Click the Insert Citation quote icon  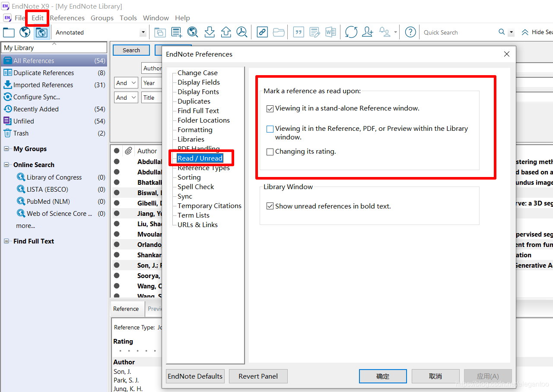tap(298, 32)
